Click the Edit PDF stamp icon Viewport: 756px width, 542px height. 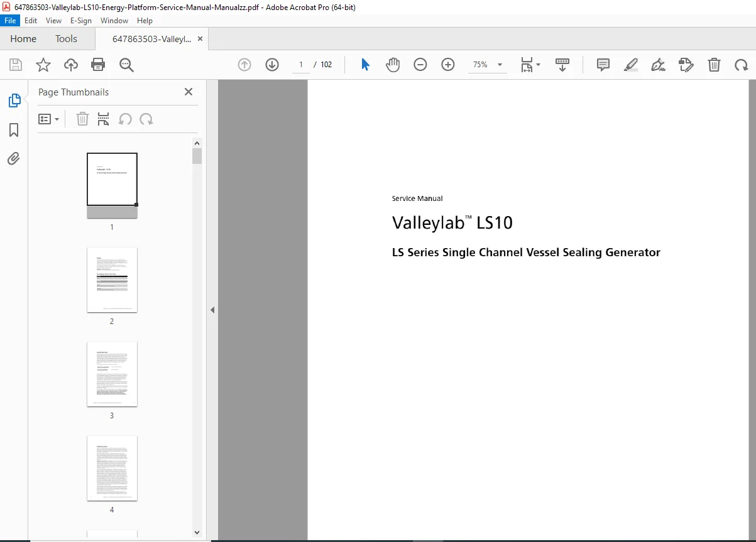pos(686,65)
